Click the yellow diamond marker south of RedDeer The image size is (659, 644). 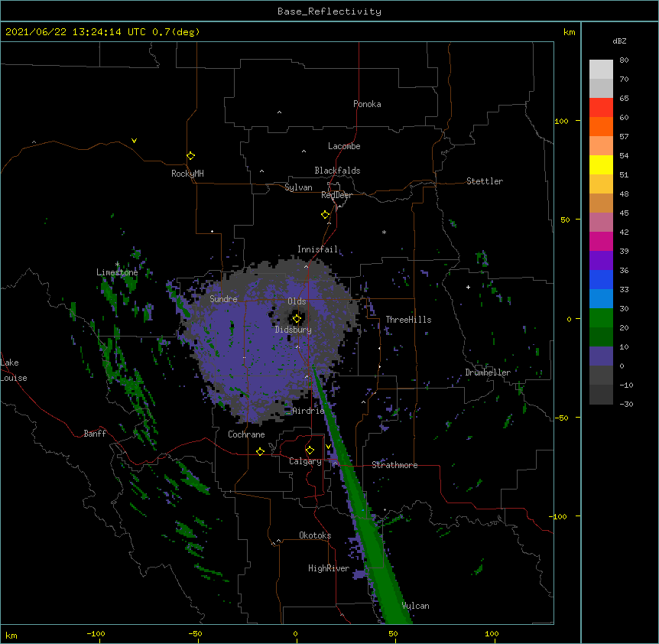click(x=325, y=215)
